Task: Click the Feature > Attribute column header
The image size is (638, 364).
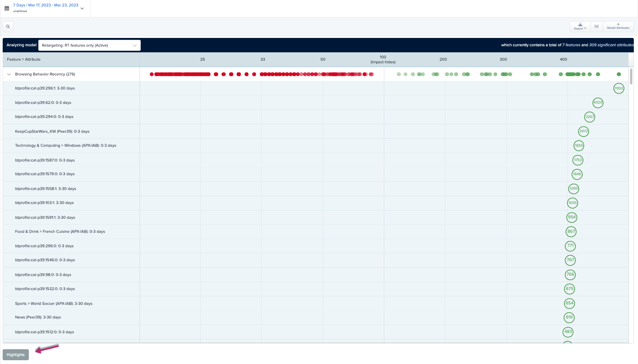Action: (x=24, y=60)
